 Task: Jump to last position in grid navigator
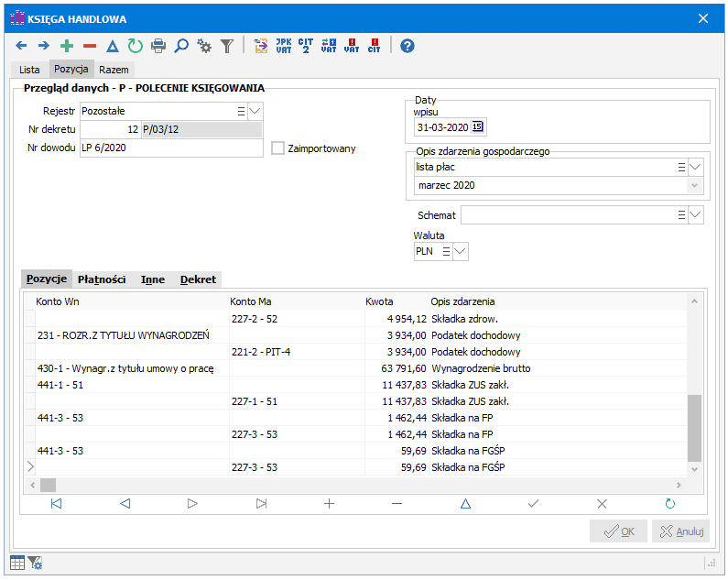[261, 503]
